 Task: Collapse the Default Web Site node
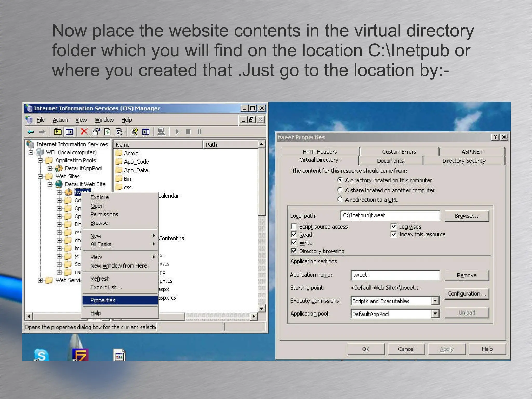[x=50, y=184]
